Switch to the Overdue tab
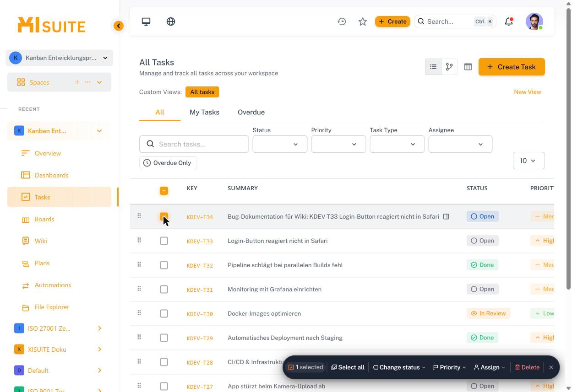The width and height of the screenshot is (572, 392). tap(251, 112)
